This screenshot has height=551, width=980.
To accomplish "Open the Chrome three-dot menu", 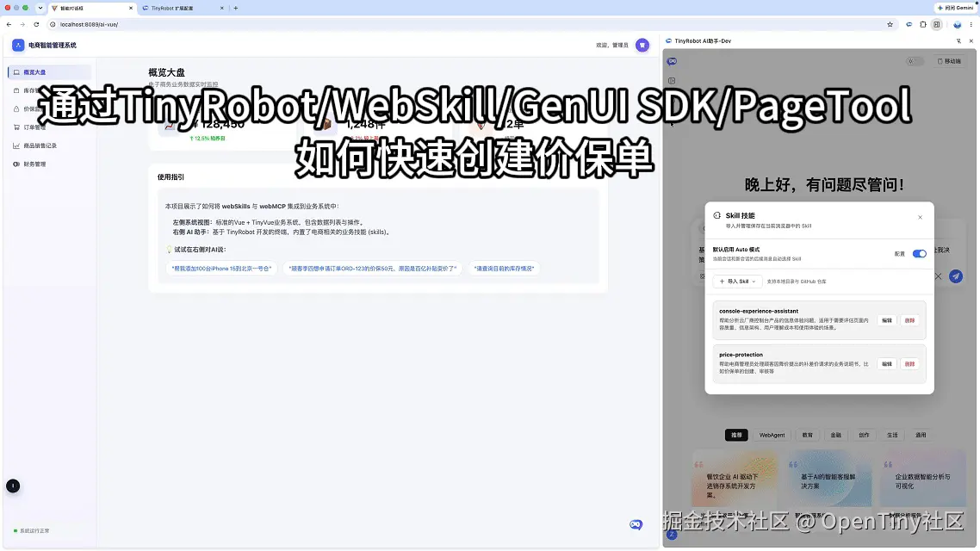I will pyautogui.click(x=971, y=24).
